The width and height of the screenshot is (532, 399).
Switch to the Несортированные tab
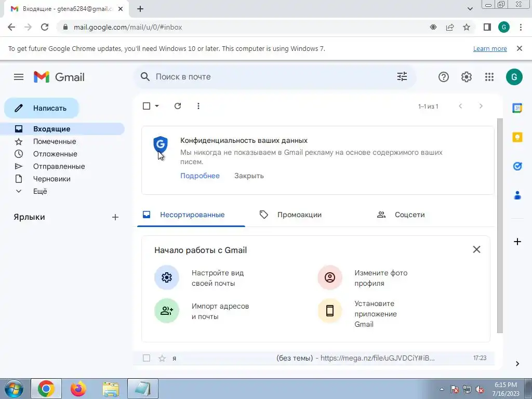(x=191, y=215)
